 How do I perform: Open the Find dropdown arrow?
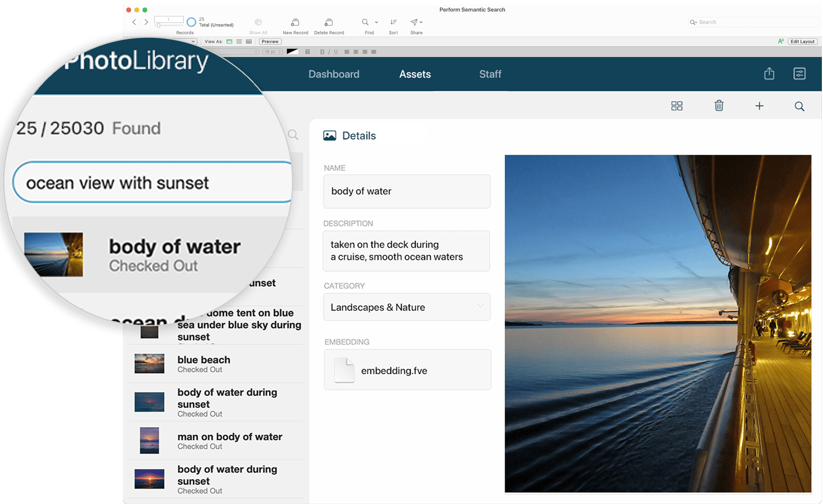click(x=376, y=22)
